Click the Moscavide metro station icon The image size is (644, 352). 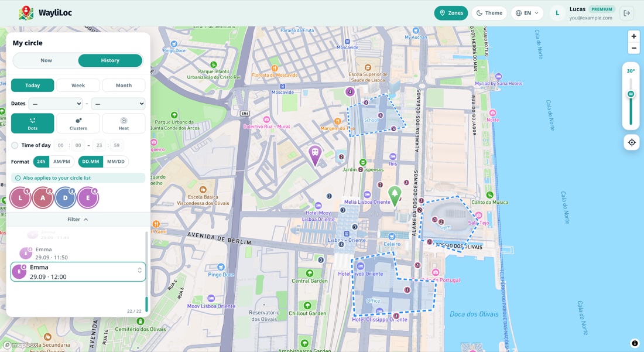(x=282, y=86)
